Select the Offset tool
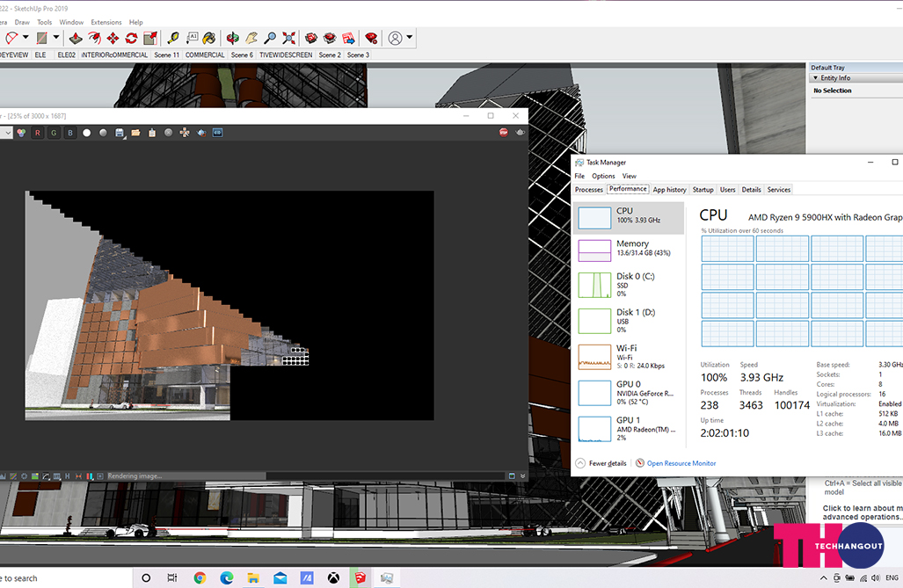 [x=94, y=39]
